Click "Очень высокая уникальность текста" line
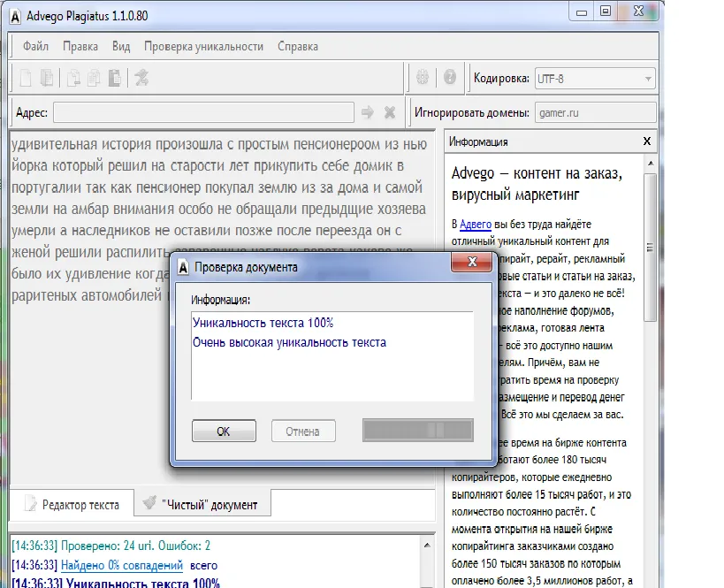 pyautogui.click(x=289, y=342)
